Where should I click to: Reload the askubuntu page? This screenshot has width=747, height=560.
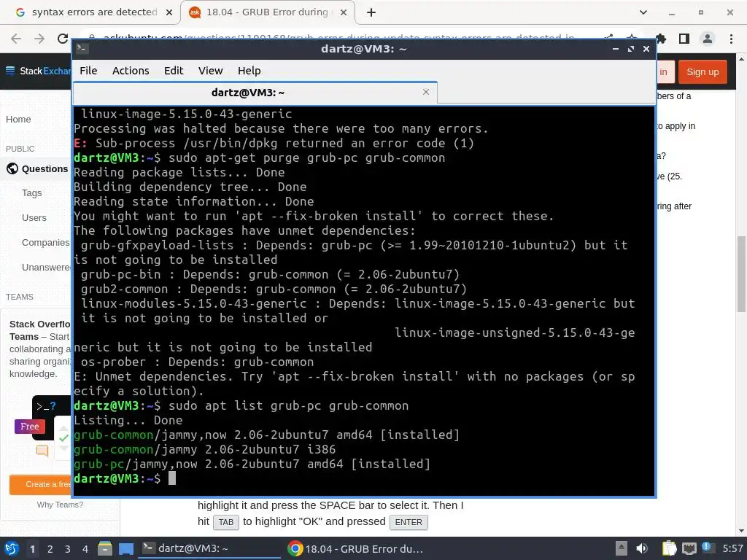pyautogui.click(x=63, y=39)
